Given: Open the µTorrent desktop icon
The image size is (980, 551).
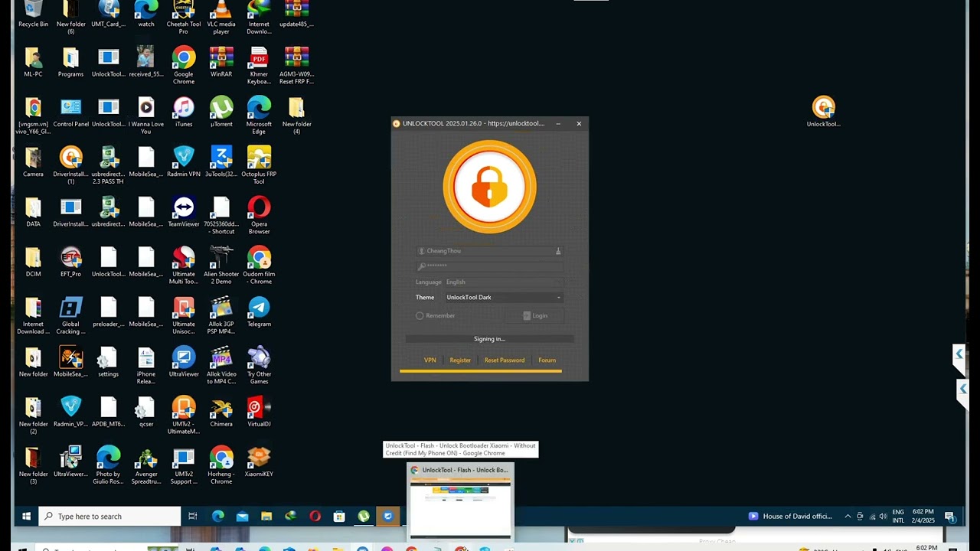Looking at the screenshot, I should click(x=221, y=112).
